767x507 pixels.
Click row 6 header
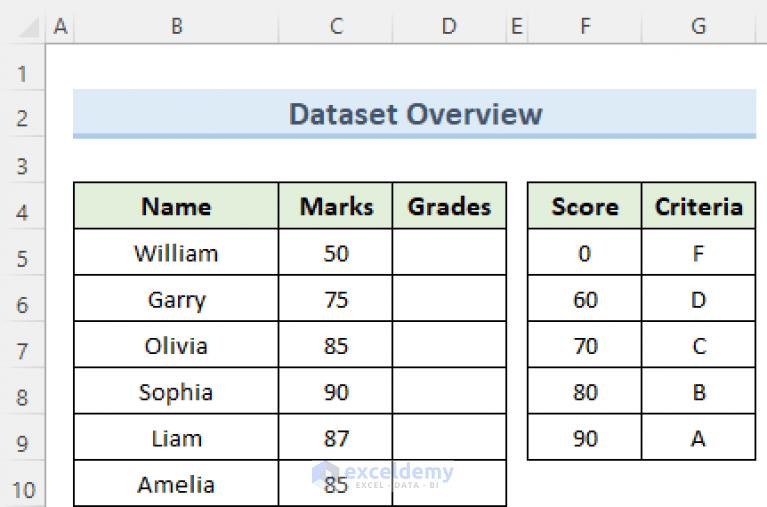coord(22,299)
